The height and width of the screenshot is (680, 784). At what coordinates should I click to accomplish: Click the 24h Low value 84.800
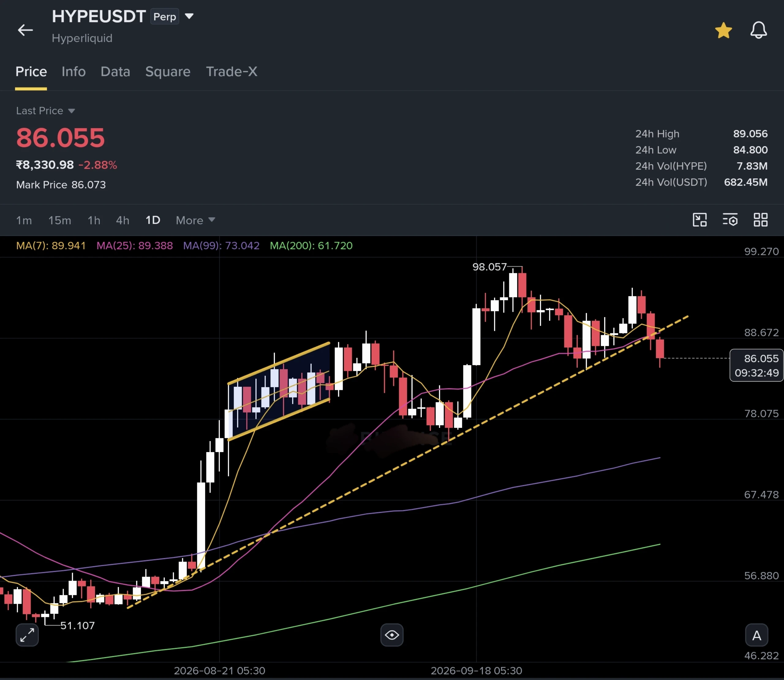750,150
